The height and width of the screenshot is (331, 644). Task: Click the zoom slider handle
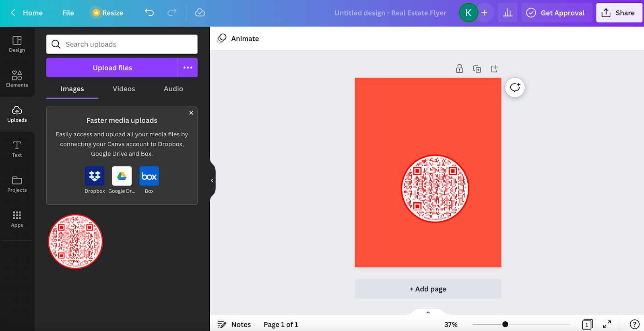(505, 324)
